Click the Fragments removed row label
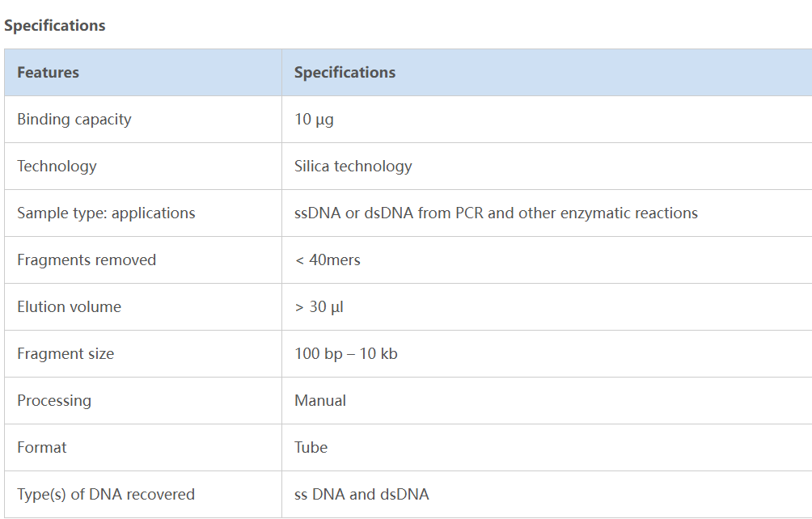 [87, 259]
